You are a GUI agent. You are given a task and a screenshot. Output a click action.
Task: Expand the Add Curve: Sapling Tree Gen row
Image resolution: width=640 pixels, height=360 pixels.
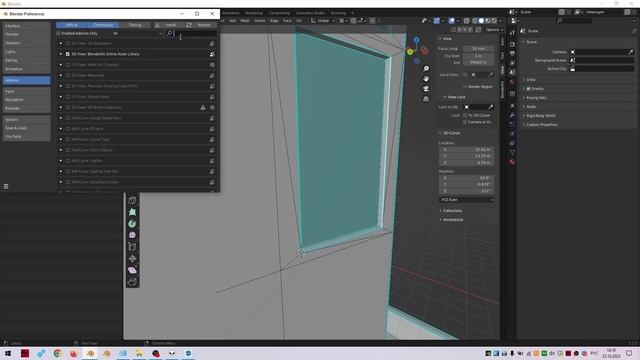tap(61, 171)
